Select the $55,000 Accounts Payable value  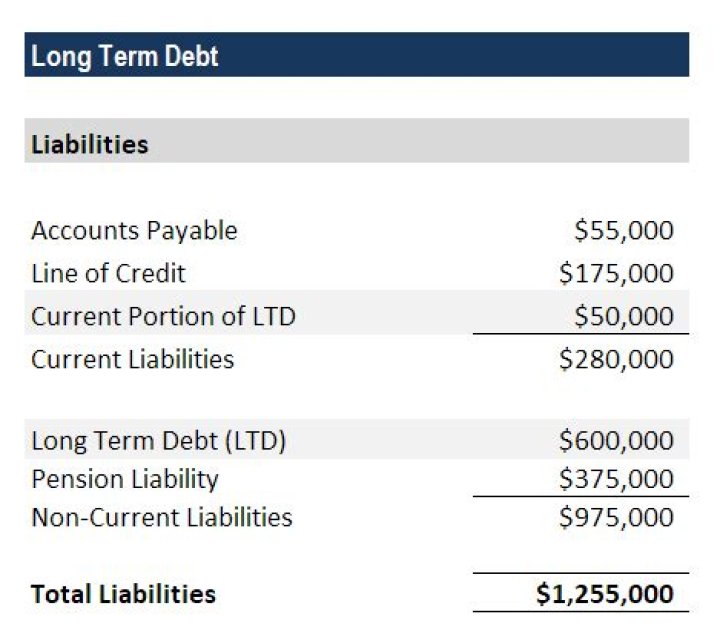point(624,231)
